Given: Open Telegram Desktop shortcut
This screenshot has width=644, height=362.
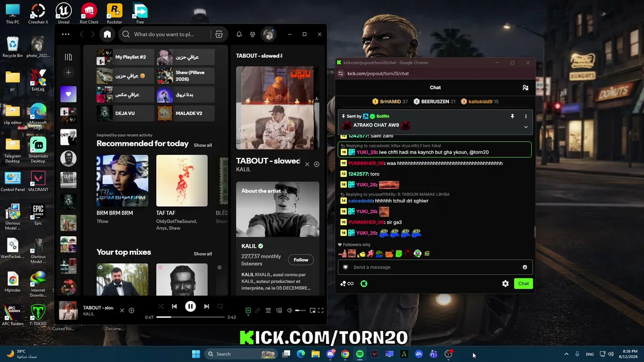Looking at the screenshot, I should point(13,150).
